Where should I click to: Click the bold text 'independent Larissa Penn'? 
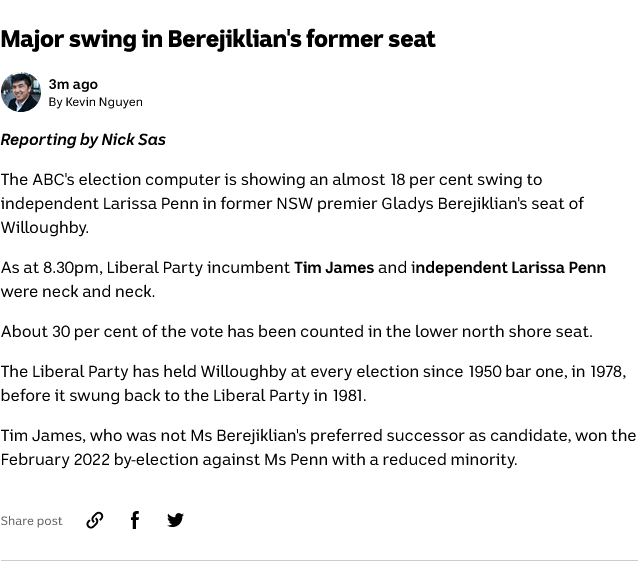510,268
